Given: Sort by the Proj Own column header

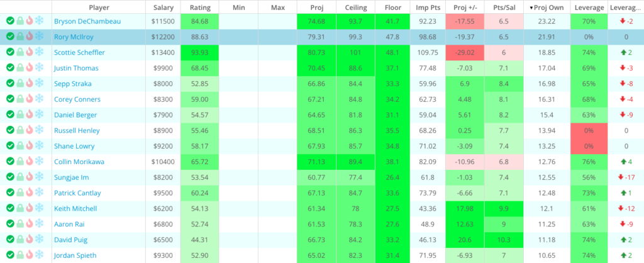Looking at the screenshot, I should point(547,8).
